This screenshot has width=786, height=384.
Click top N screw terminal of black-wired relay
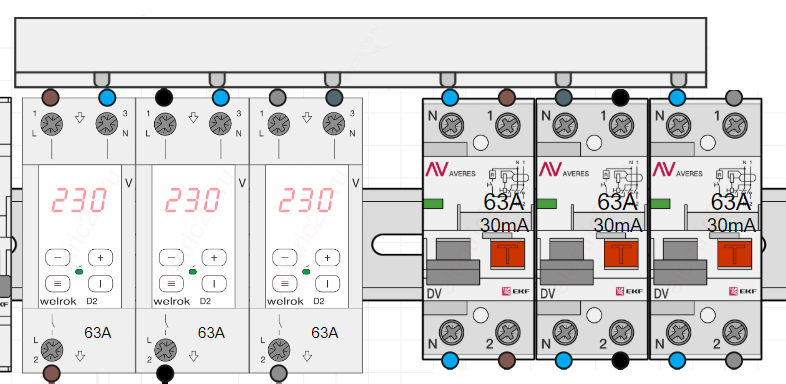tap(221, 124)
